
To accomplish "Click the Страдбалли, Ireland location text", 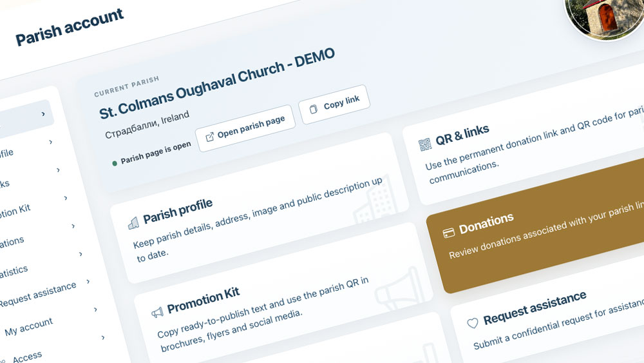I will coord(147,124).
